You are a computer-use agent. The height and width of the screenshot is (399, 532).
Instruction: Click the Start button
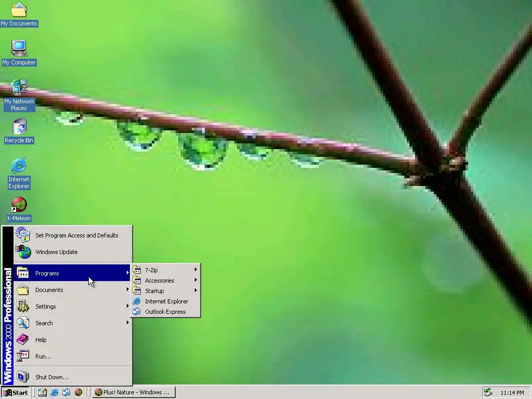pos(16,393)
